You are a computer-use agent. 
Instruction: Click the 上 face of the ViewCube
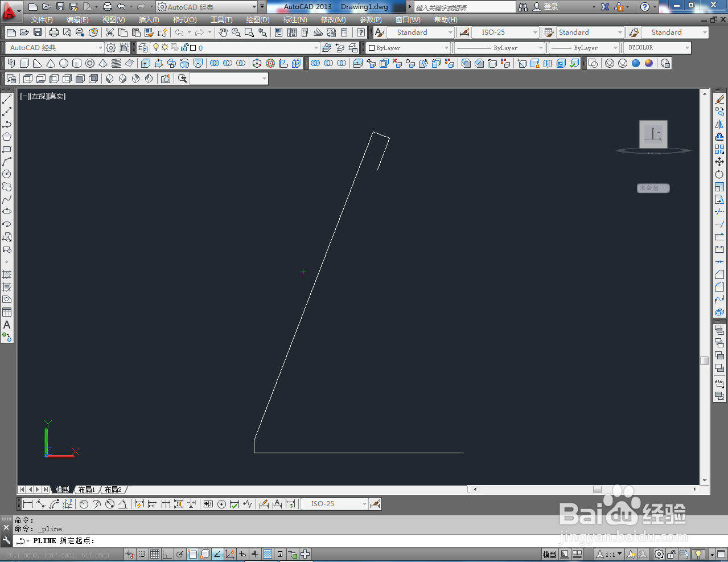(653, 134)
